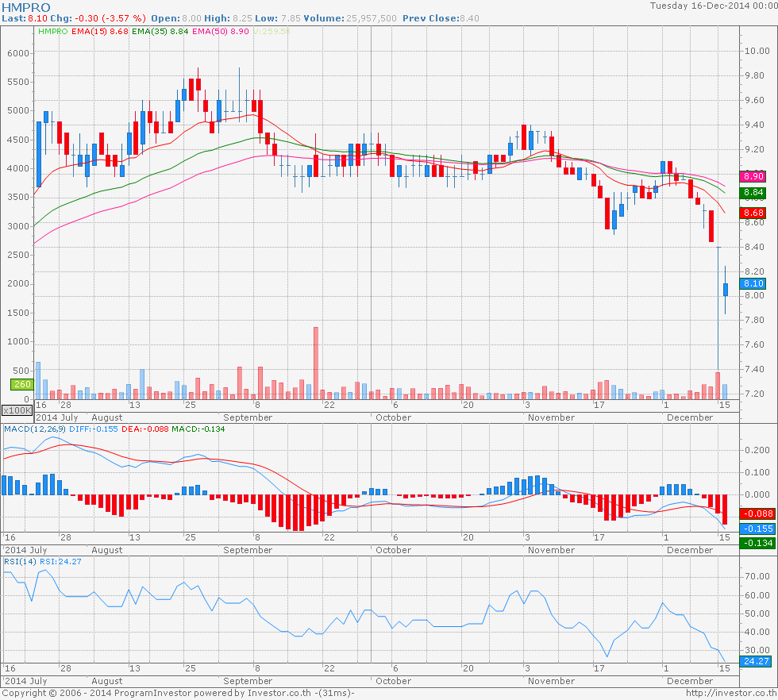Click the 'High: 8.25' value
778x700 pixels.
click(229, 18)
